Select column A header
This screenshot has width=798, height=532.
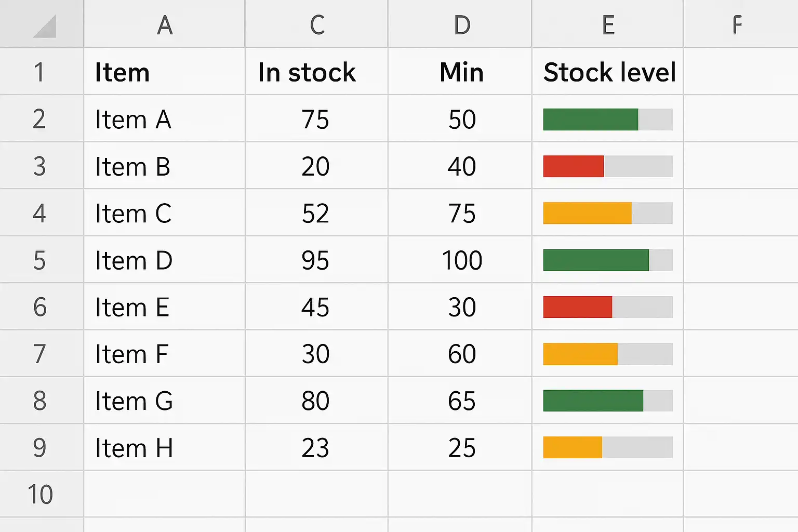pyautogui.click(x=164, y=24)
